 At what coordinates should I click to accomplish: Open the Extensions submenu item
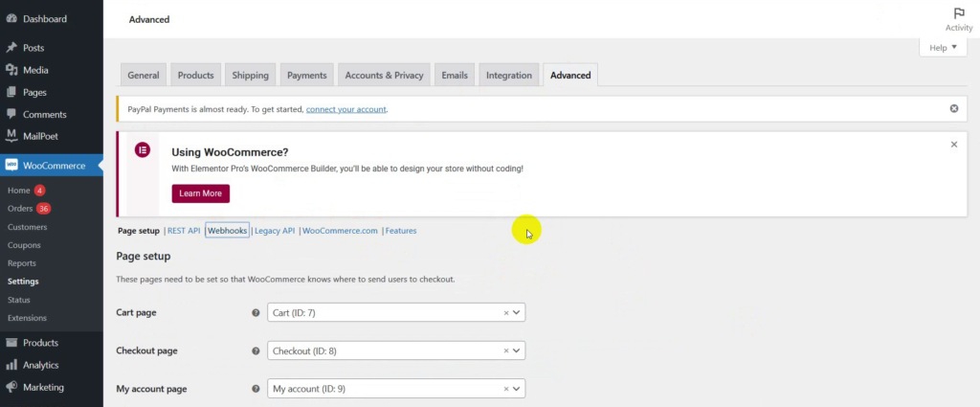pos(27,318)
